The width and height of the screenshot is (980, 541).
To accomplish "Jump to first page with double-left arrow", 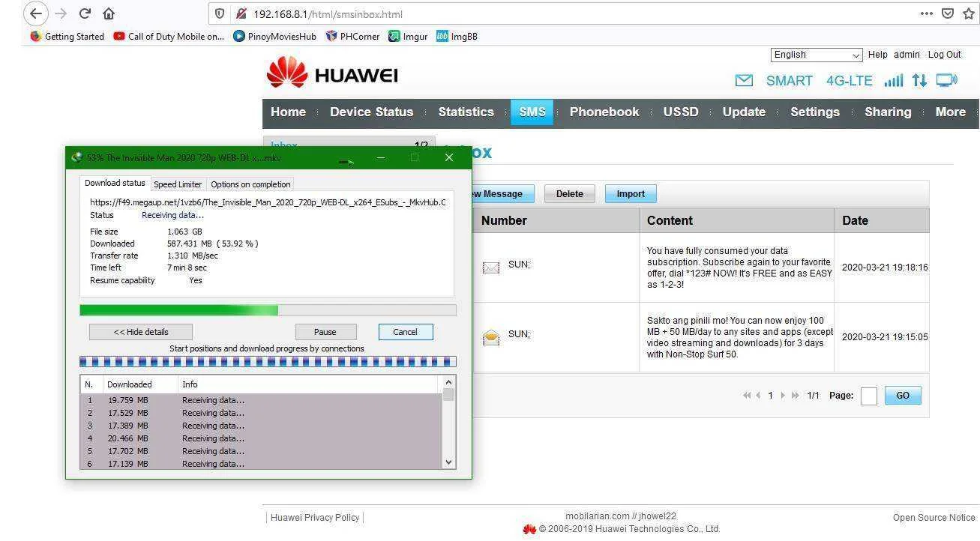I will click(x=747, y=396).
